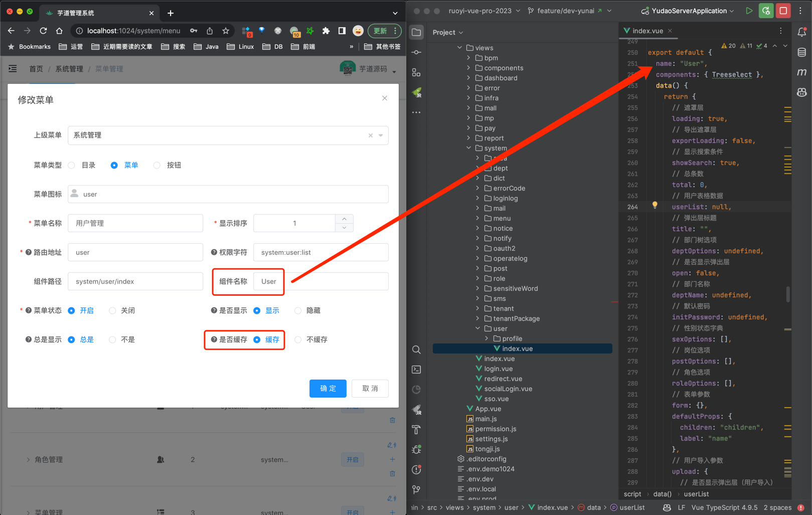Open the 上级菜单 dropdown arrow
Image resolution: width=812 pixels, height=515 pixels.
tap(381, 135)
